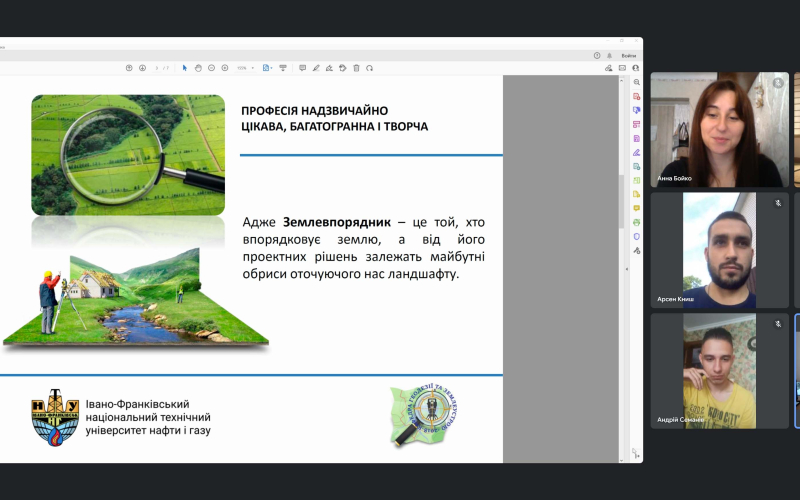800x500 pixels.
Task: Click the stamp tool icon
Action: (x=342, y=68)
